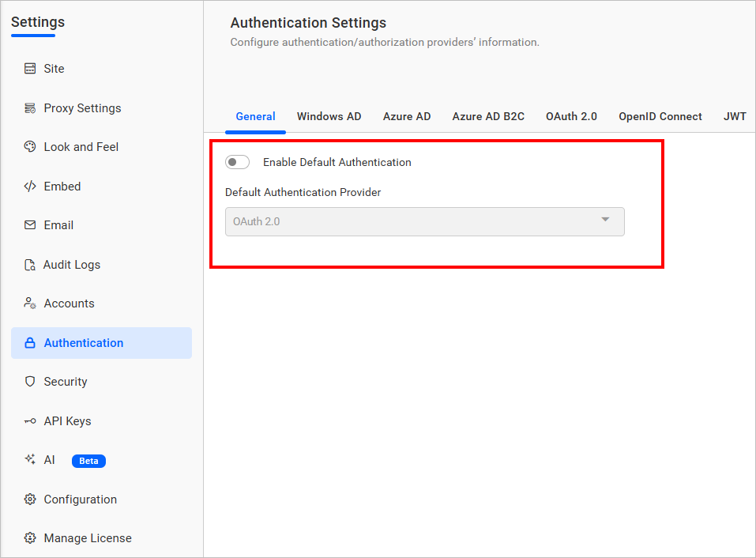Open Look and Feel settings
This screenshot has height=558, width=756.
pos(81,147)
